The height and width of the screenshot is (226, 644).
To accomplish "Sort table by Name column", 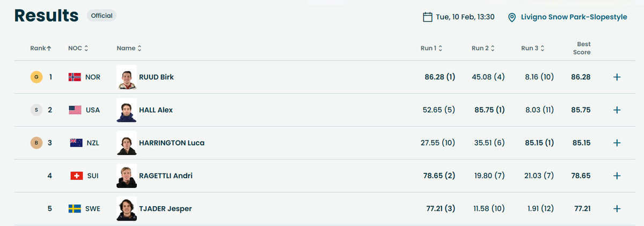I will (x=129, y=48).
